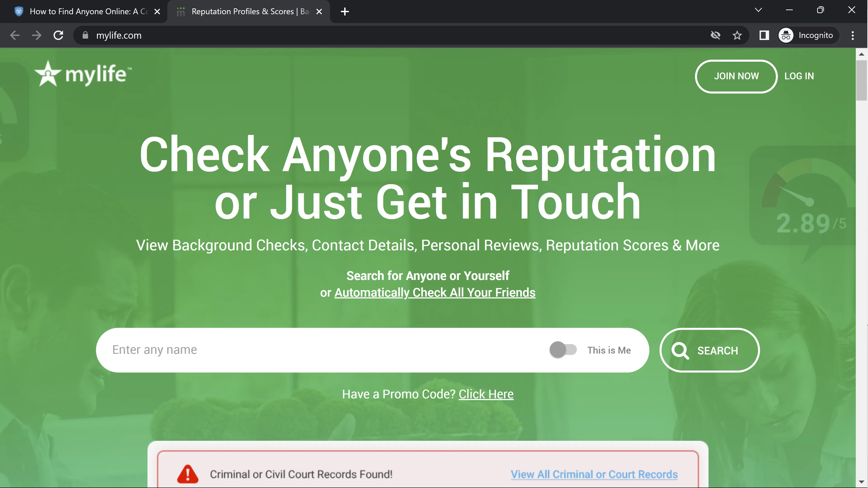Toggle the This is Me switch
868x488 pixels.
tap(563, 350)
